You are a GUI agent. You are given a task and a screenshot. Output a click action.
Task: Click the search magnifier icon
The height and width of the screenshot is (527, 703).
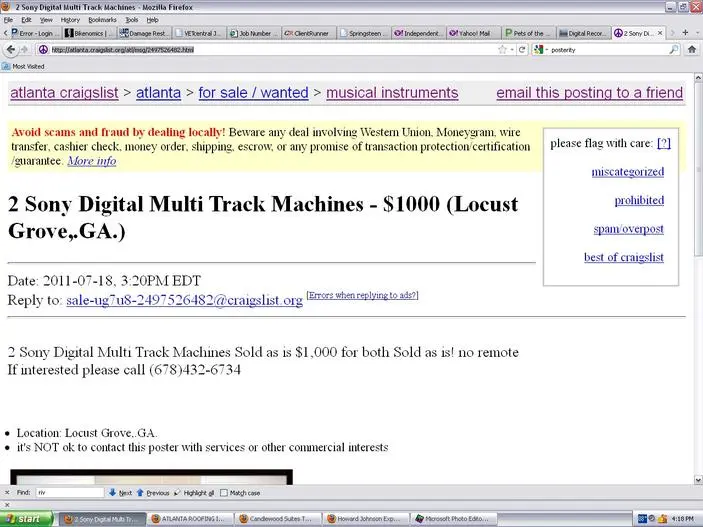(673, 49)
